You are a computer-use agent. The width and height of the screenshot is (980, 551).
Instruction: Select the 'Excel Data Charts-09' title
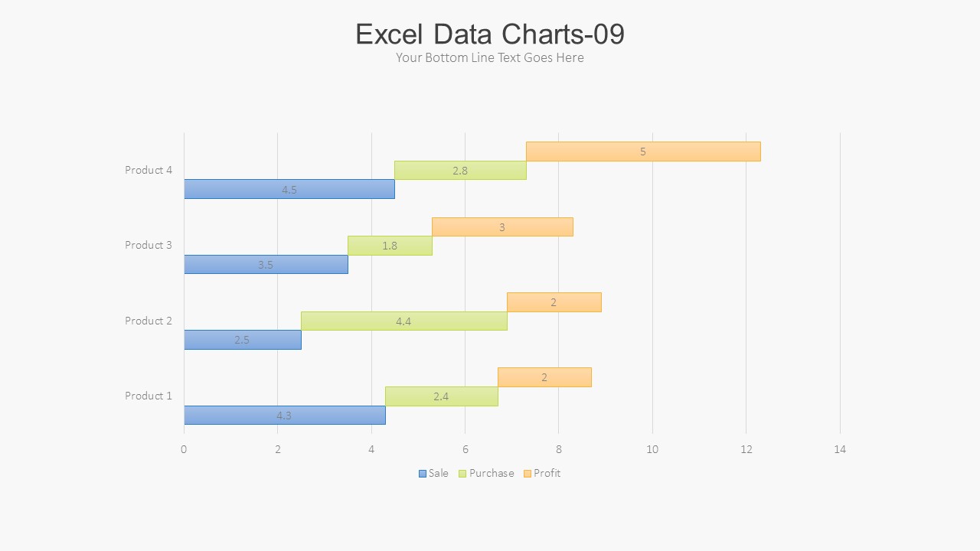(490, 34)
